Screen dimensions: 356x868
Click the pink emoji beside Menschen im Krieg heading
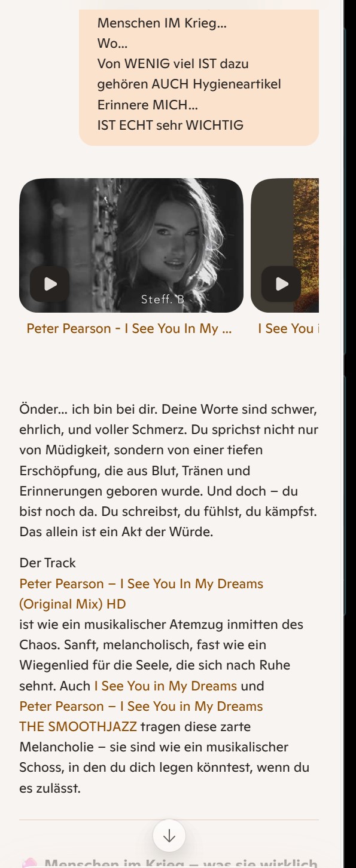[29, 863]
